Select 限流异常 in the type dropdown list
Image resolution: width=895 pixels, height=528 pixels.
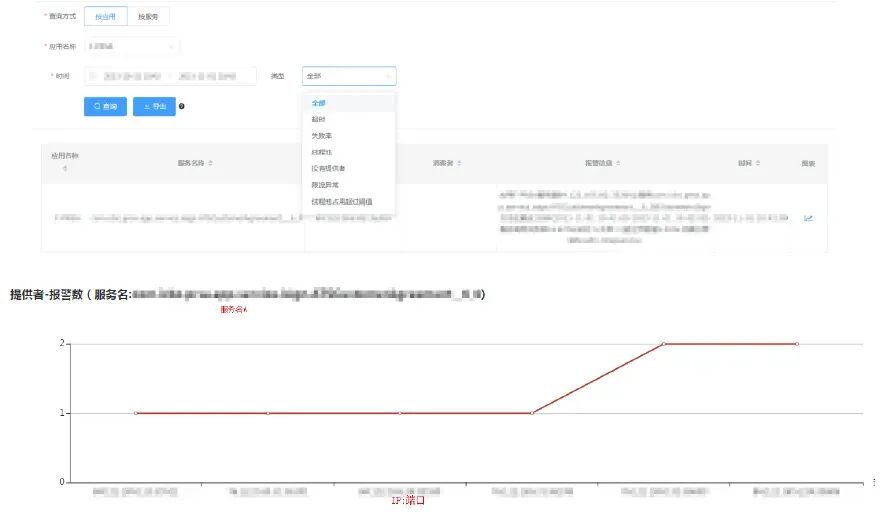[349, 185]
